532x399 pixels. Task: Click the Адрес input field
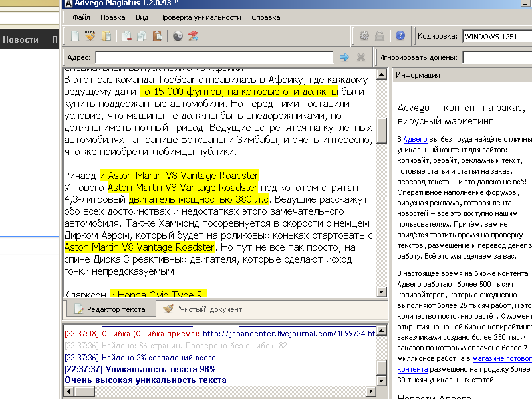click(x=215, y=57)
